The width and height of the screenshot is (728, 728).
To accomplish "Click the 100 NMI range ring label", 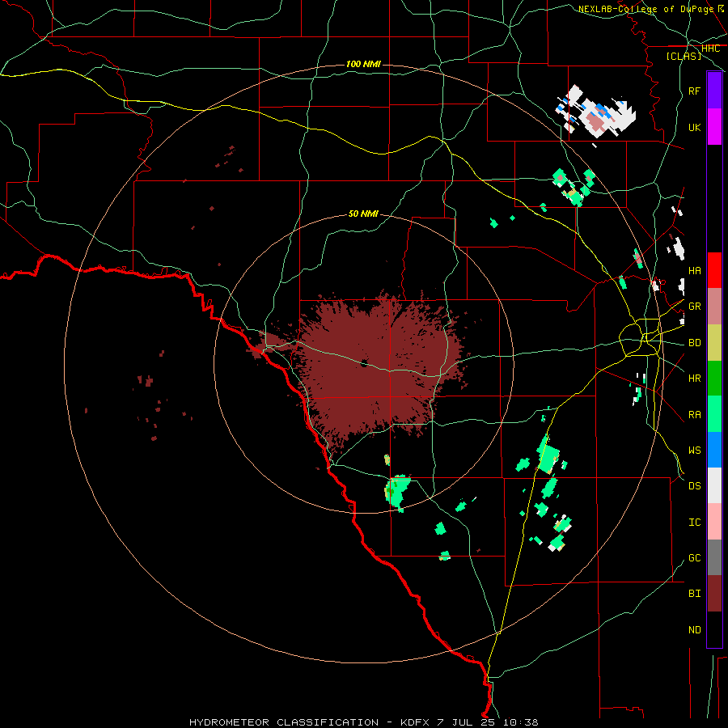I will [x=363, y=64].
